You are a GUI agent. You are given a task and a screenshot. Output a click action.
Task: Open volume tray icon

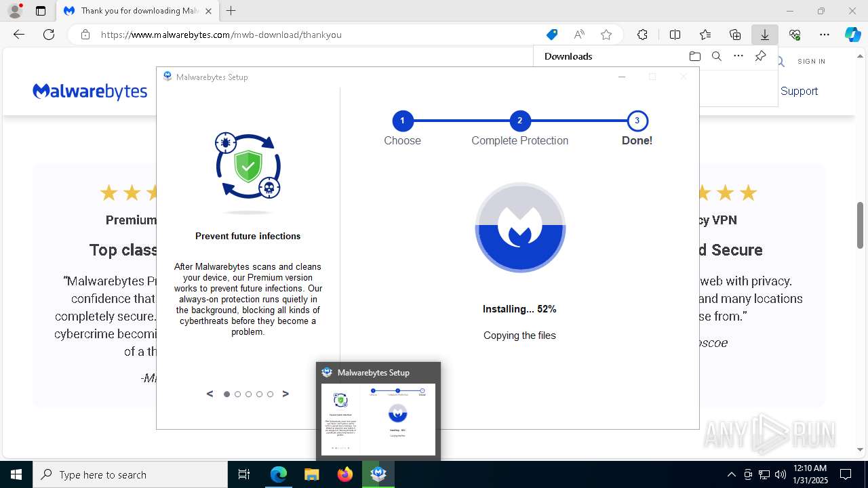click(x=781, y=474)
